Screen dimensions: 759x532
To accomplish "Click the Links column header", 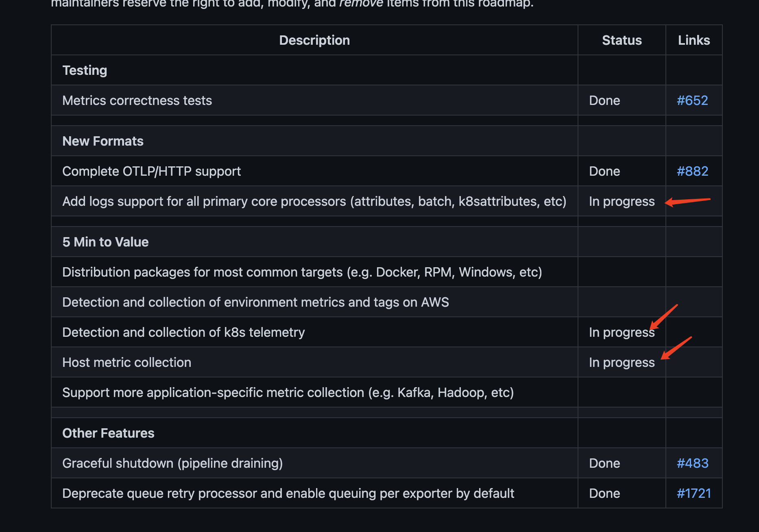I will pyautogui.click(x=694, y=40).
